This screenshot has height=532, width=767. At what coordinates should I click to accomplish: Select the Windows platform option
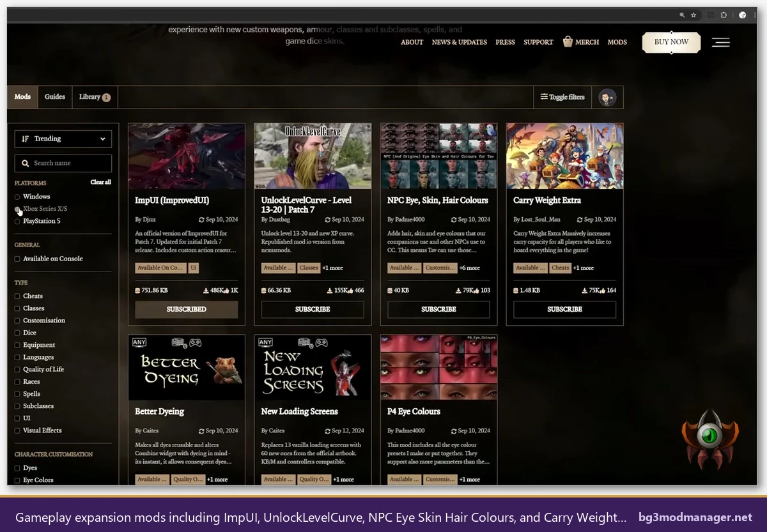[x=17, y=197]
